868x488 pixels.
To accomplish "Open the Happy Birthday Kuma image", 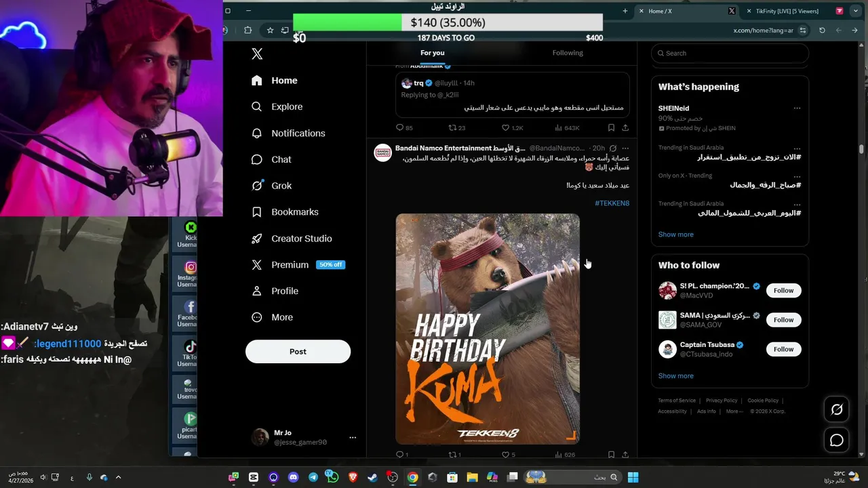I will click(x=488, y=329).
